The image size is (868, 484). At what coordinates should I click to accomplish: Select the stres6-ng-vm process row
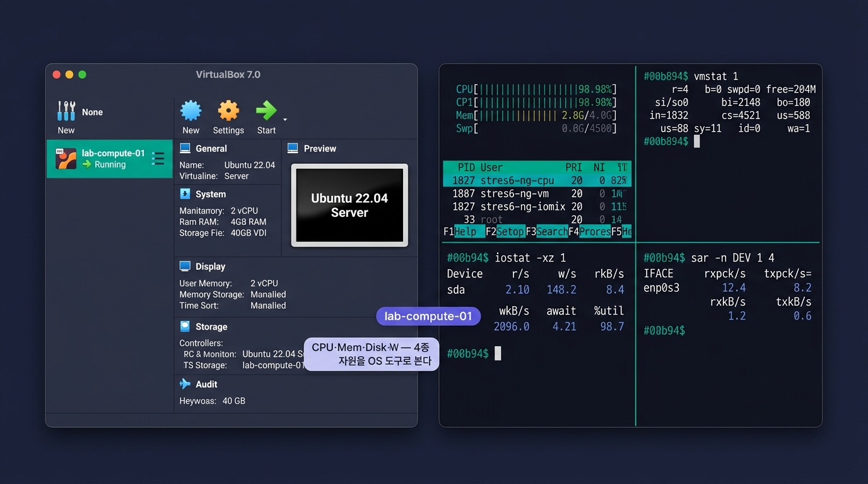[x=537, y=193]
